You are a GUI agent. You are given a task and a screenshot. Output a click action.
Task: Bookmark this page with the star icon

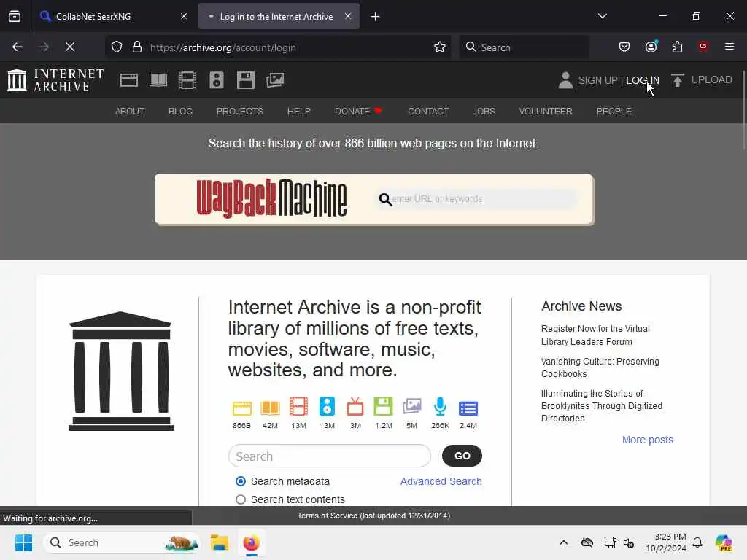(440, 47)
